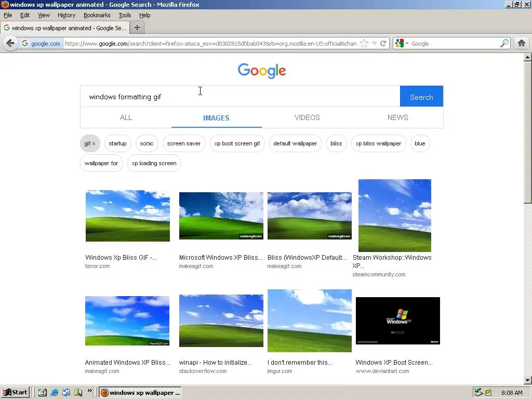Click into the Google query text box
This screenshot has width=532, height=399.
tap(240, 97)
